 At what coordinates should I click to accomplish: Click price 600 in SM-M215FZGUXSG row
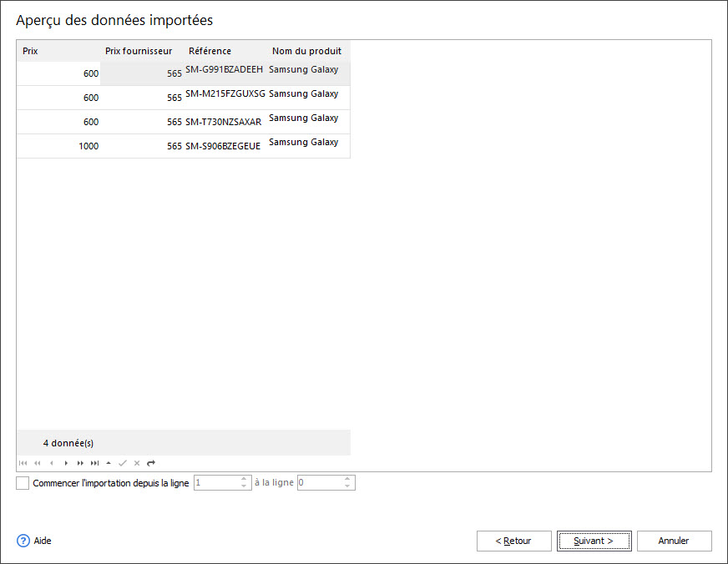pos(58,98)
